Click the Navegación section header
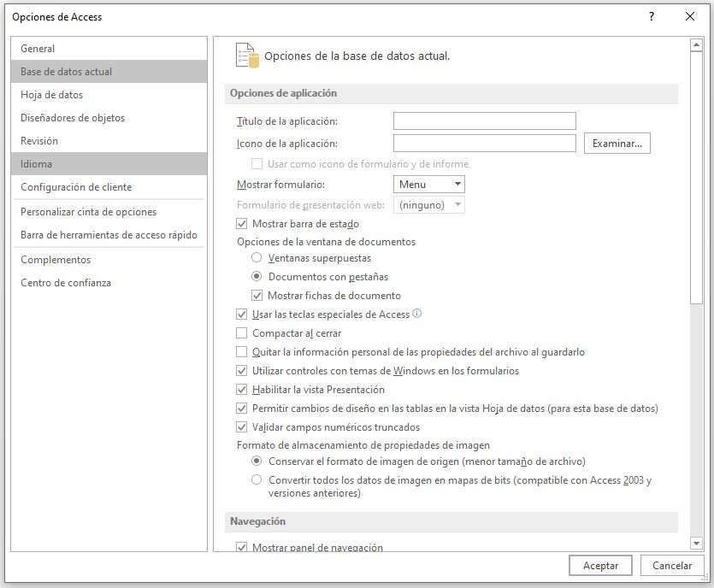 pos(451,521)
